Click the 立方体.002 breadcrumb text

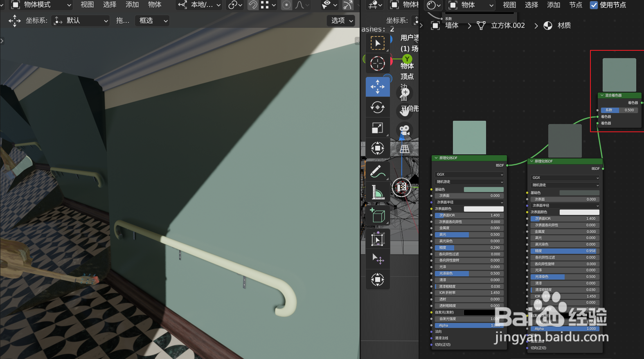[x=508, y=25]
